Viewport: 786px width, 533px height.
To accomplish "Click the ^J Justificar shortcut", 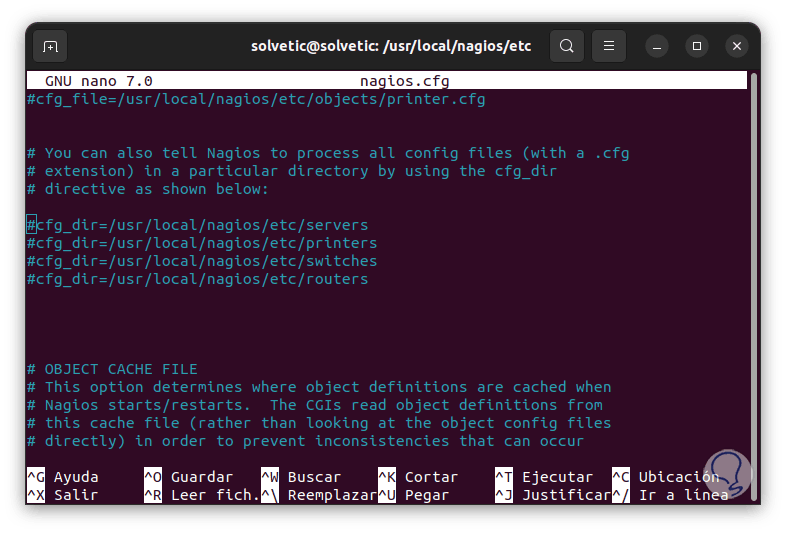I will click(553, 495).
